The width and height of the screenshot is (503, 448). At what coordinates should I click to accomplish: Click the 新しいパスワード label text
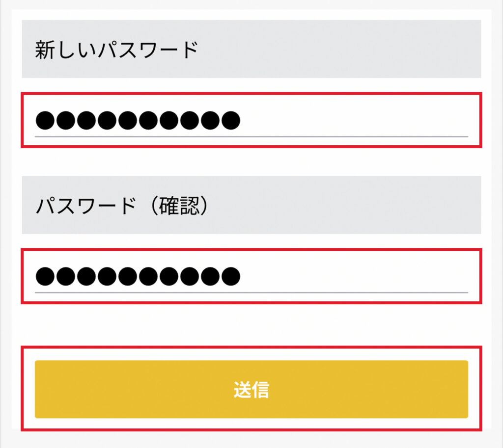point(116,50)
